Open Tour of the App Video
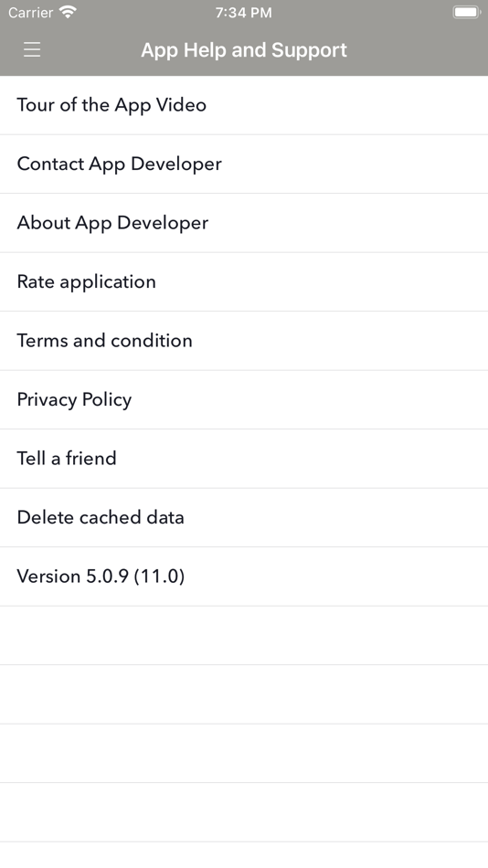 (x=244, y=105)
